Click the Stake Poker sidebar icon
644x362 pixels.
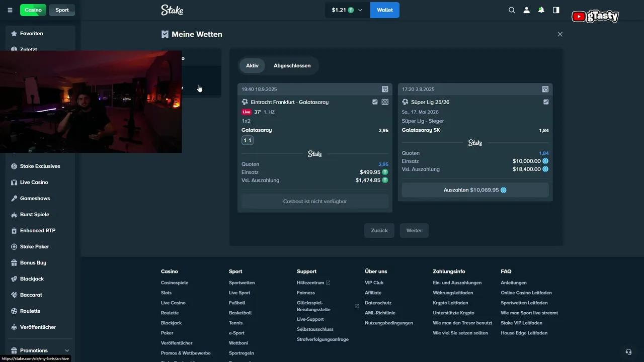pos(14,246)
